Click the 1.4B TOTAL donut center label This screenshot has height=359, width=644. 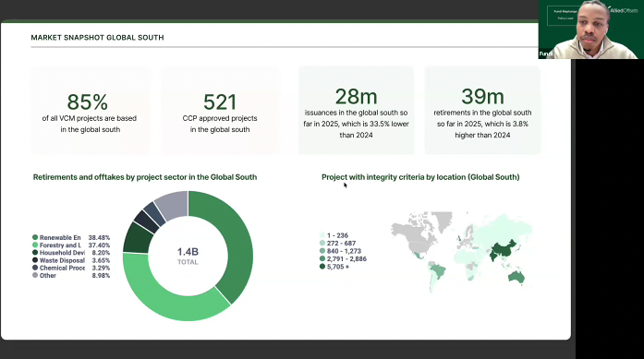coord(188,256)
